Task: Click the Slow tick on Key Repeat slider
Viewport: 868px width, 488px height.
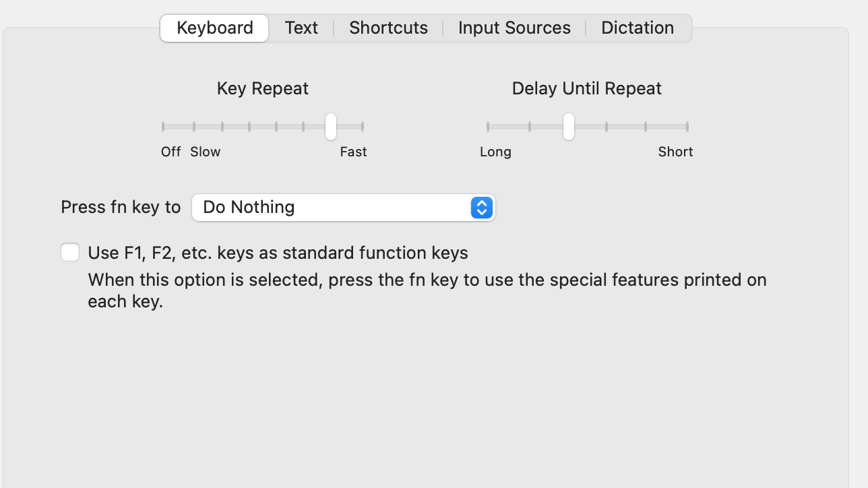Action: pos(194,126)
